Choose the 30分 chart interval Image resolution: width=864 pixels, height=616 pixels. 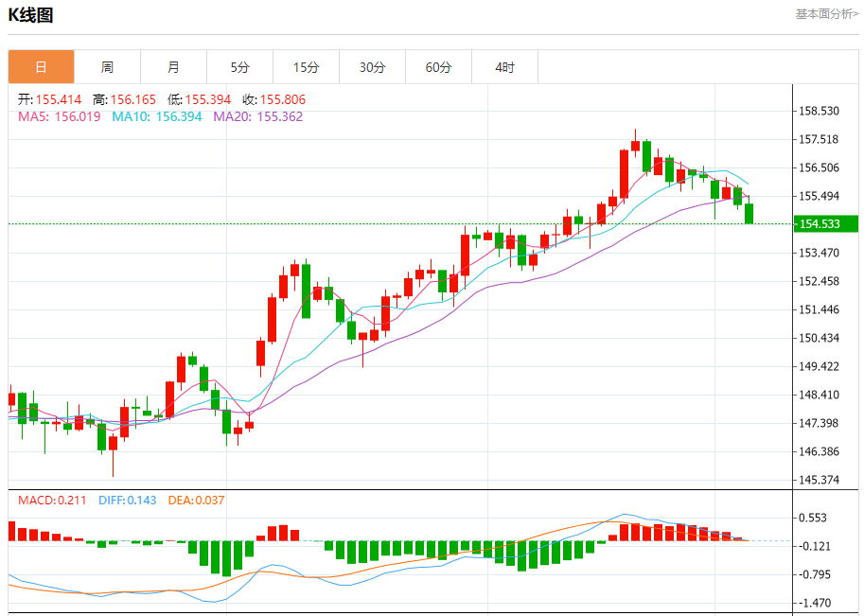[x=373, y=67]
